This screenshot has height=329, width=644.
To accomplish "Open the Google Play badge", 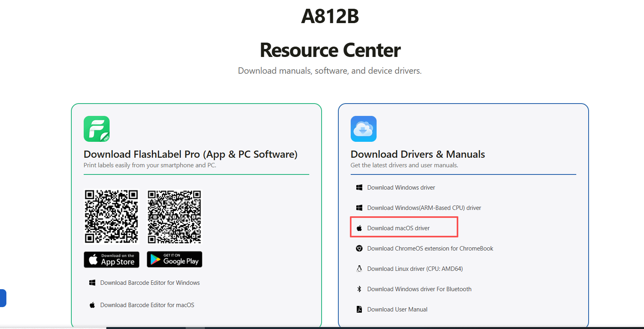I will [175, 259].
